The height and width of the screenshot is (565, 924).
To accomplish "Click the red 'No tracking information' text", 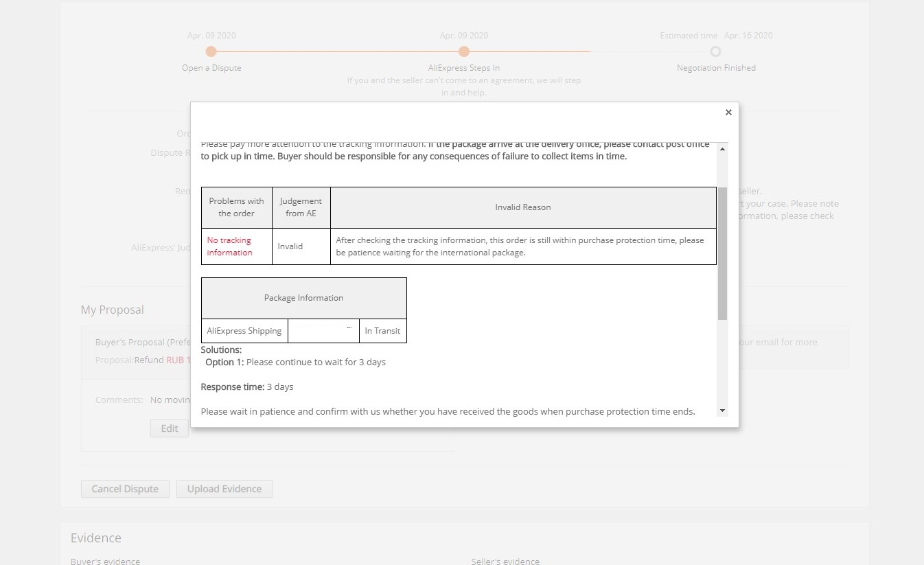I will point(229,246).
